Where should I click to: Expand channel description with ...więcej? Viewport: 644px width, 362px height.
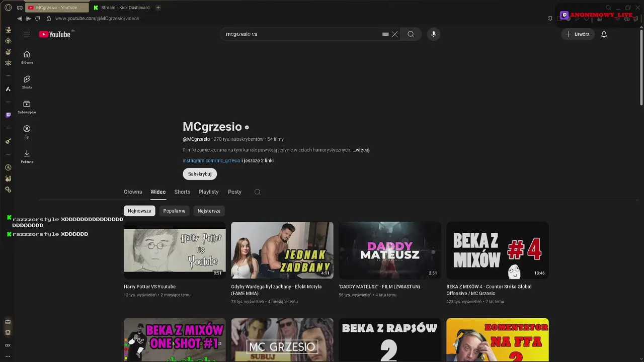[361, 150]
